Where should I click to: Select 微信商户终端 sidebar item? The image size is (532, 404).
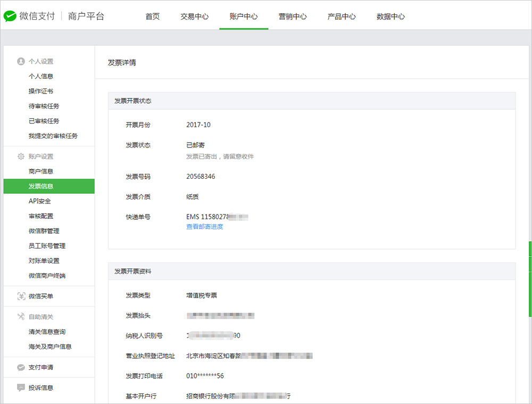pos(47,276)
